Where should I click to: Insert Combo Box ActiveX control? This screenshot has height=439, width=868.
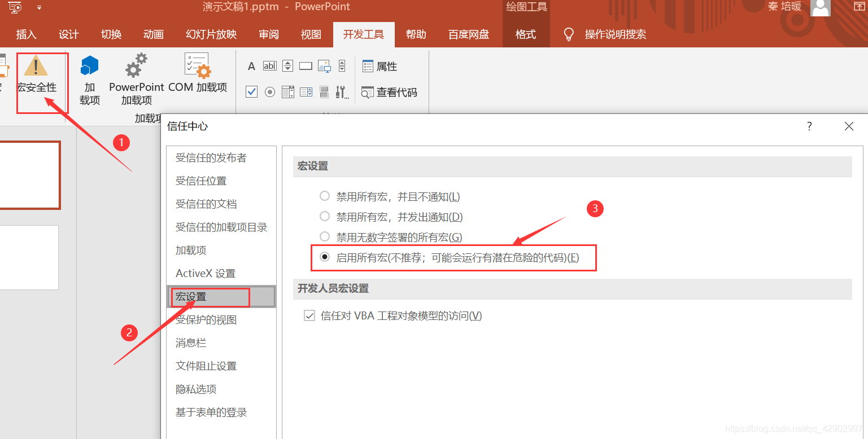tap(306, 91)
